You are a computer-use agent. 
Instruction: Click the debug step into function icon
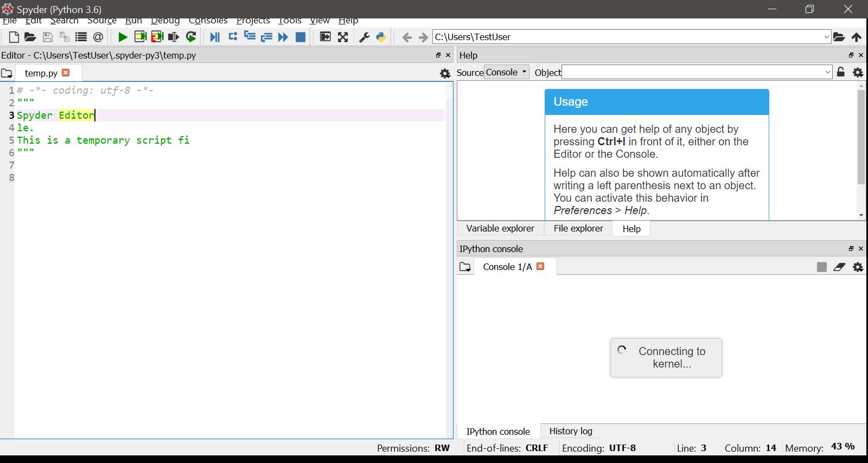pyautogui.click(x=250, y=36)
